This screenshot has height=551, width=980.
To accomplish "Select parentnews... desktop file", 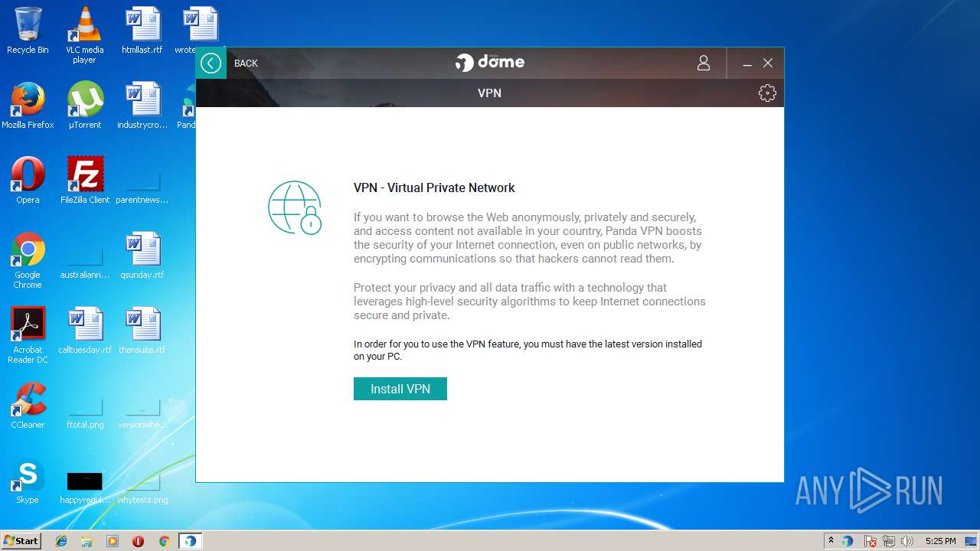I will (x=142, y=187).
